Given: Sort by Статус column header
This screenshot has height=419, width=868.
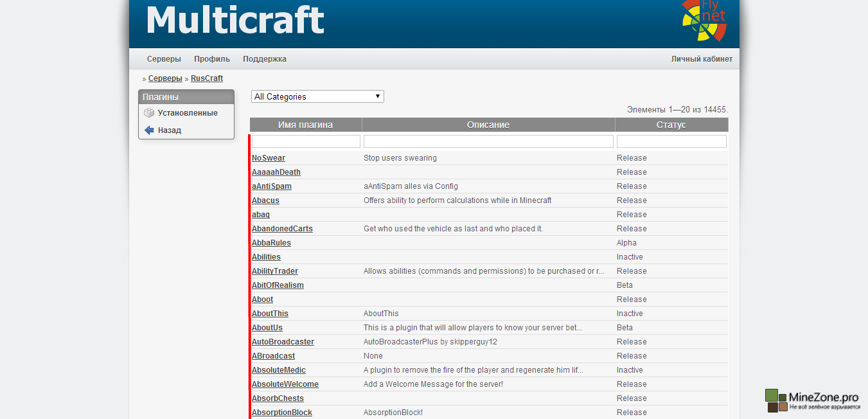Looking at the screenshot, I should (671, 125).
